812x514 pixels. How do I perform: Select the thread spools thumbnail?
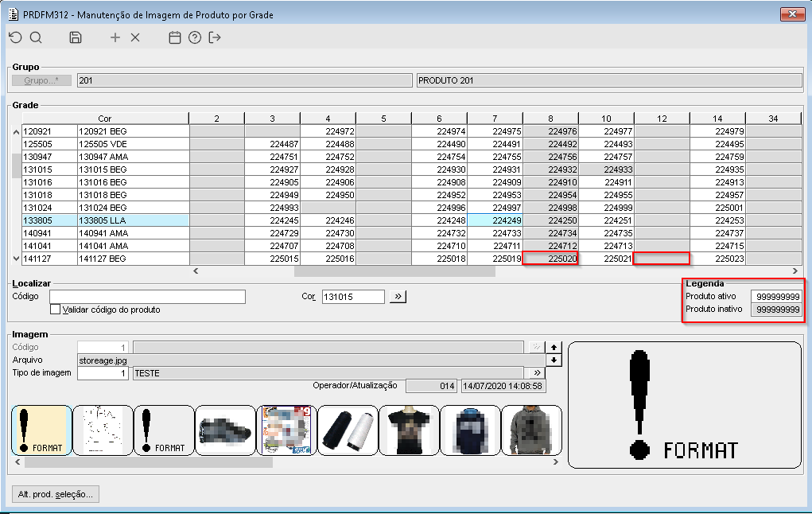348,430
